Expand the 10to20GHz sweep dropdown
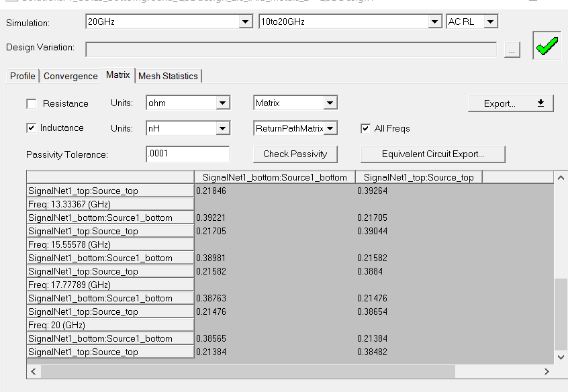The image size is (568, 392). [x=434, y=22]
